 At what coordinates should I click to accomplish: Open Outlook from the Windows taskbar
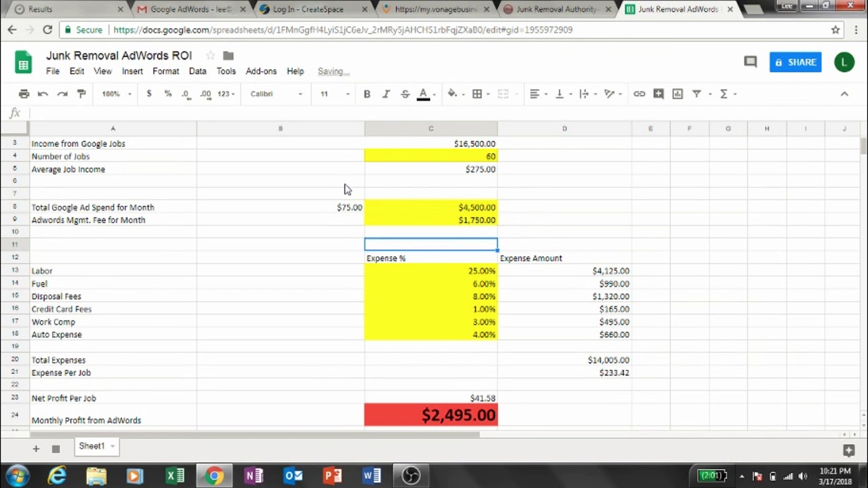click(x=293, y=476)
